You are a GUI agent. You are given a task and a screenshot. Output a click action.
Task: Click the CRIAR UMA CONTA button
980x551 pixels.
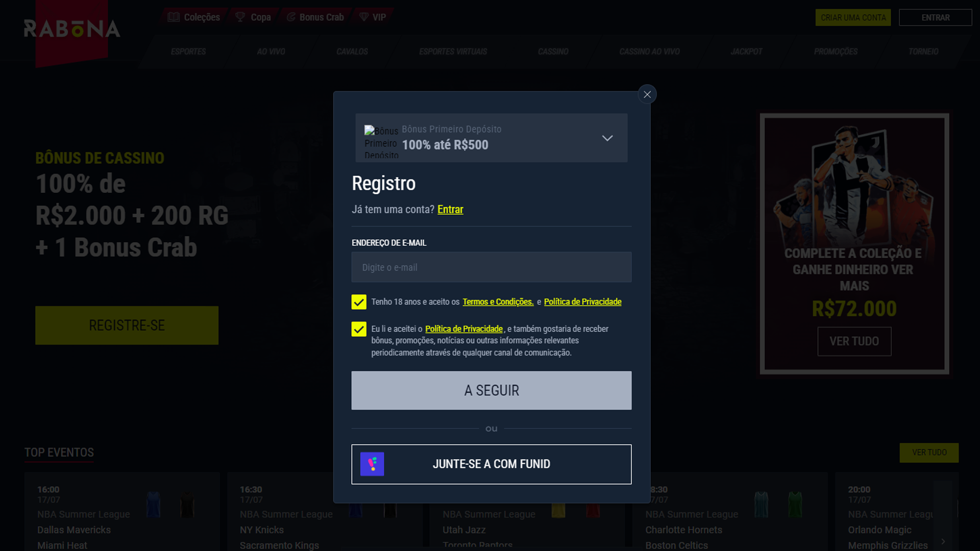coord(853,17)
